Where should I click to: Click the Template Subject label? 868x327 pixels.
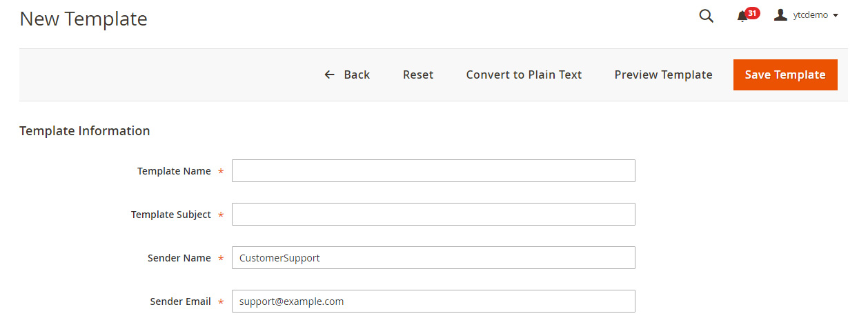coord(171,215)
